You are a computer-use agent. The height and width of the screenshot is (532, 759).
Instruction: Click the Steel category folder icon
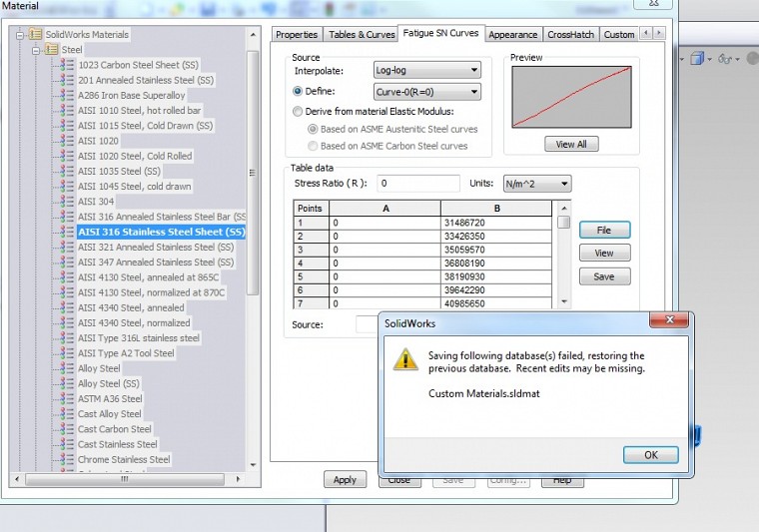point(51,49)
